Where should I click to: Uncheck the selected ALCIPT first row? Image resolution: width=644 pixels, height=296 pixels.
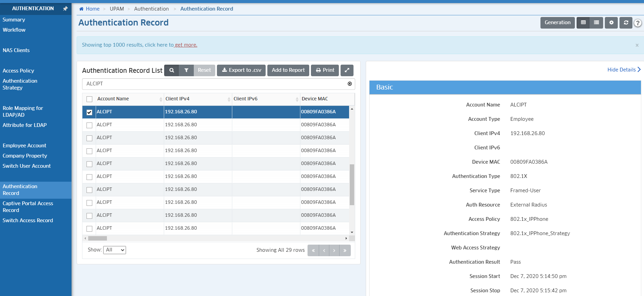point(90,112)
